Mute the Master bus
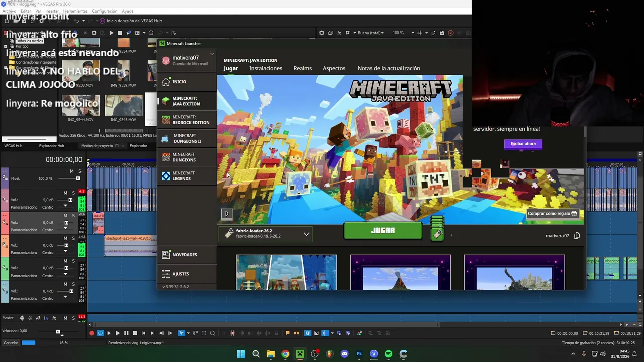 coord(65,318)
